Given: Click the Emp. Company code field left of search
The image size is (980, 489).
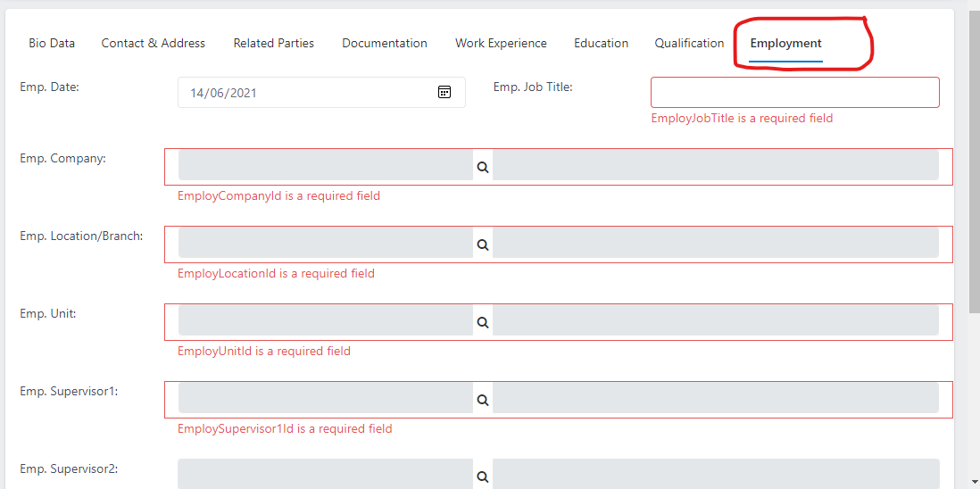Looking at the screenshot, I should [325, 166].
